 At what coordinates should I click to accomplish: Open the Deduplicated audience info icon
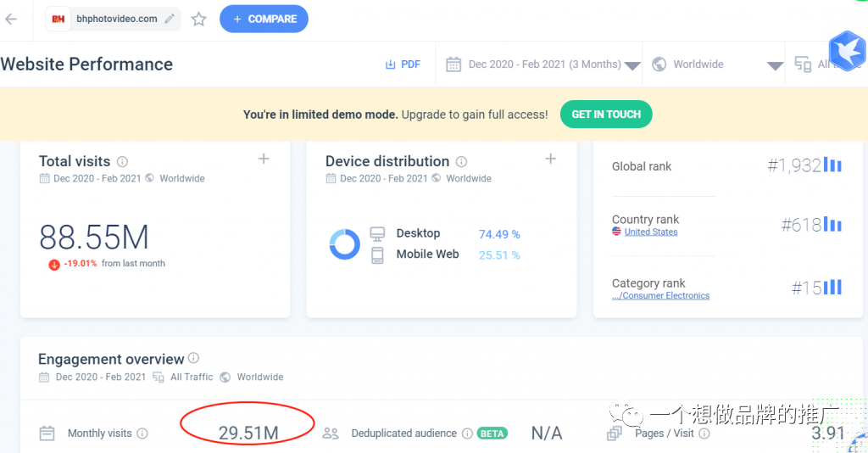click(467, 433)
